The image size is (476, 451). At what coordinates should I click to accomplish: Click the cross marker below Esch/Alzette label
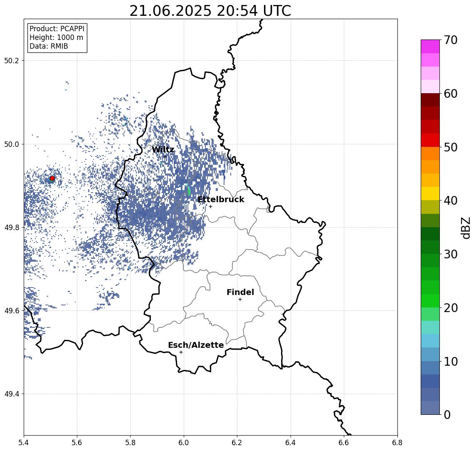[x=181, y=352]
